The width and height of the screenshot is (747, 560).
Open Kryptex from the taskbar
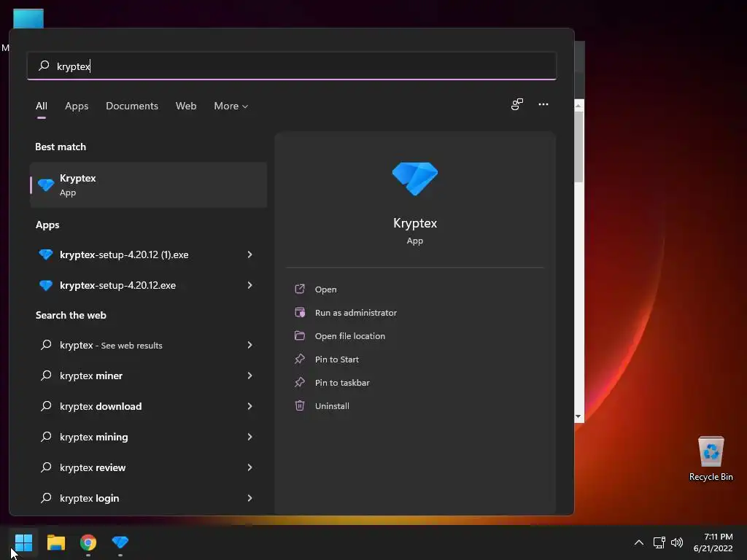tap(120, 542)
